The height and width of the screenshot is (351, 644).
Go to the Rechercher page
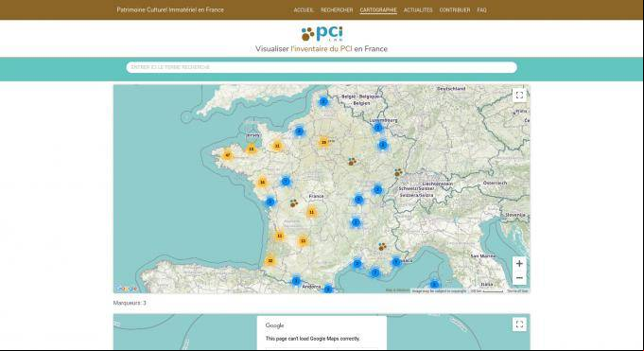(x=337, y=9)
